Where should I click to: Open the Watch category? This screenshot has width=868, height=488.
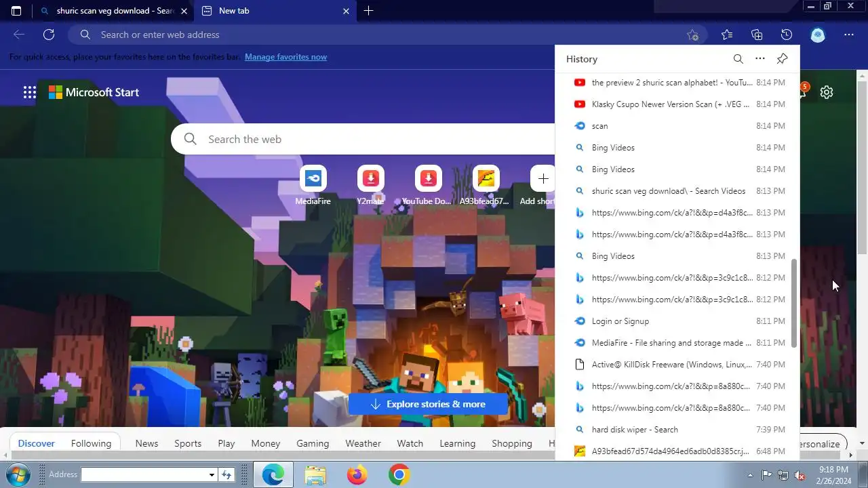(x=410, y=443)
